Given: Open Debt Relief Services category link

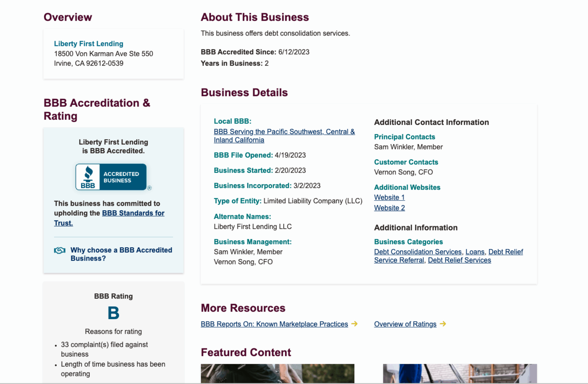Looking at the screenshot, I should point(459,260).
